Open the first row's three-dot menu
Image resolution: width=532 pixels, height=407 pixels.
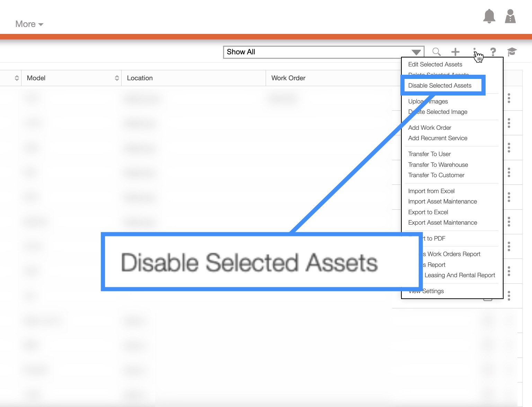point(509,98)
